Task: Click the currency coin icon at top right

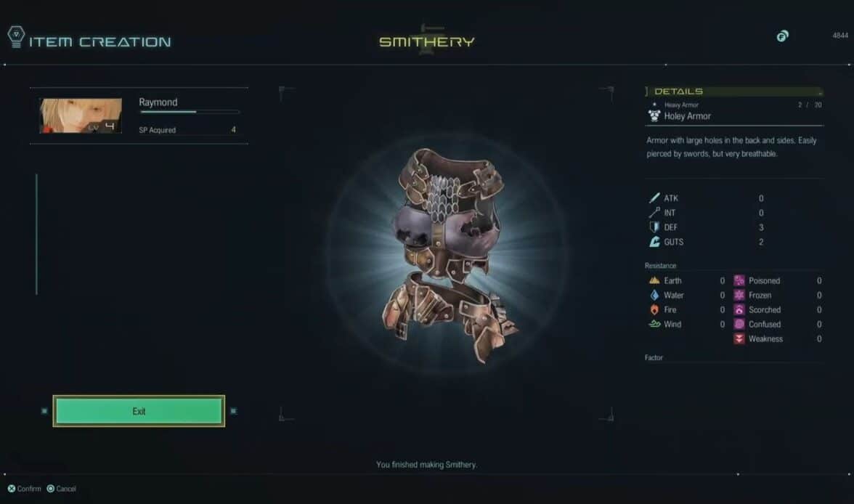Action: pyautogui.click(x=782, y=36)
